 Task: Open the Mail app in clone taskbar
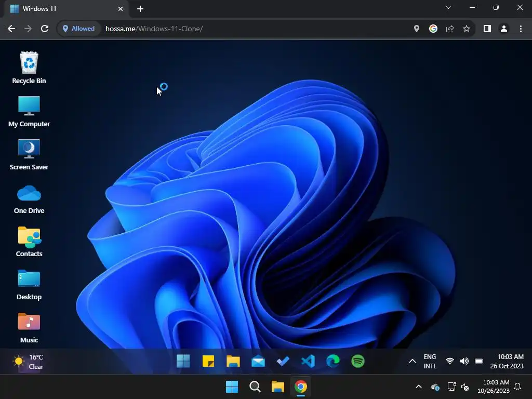pos(258,362)
